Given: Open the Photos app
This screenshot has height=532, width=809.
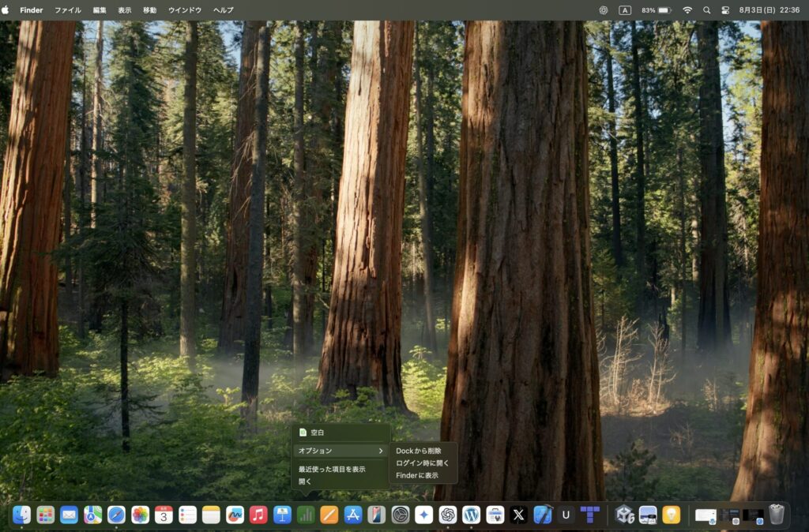Looking at the screenshot, I should [x=141, y=515].
